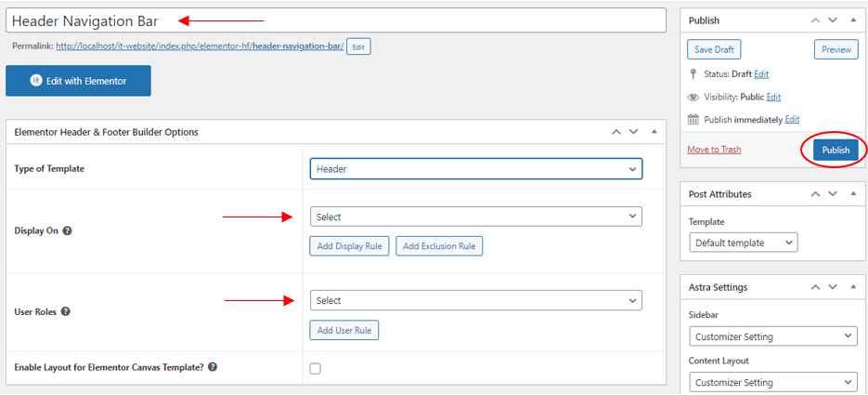868x395 pixels.
Task: Click the Header Navigation Bar title field
Action: pos(336,20)
